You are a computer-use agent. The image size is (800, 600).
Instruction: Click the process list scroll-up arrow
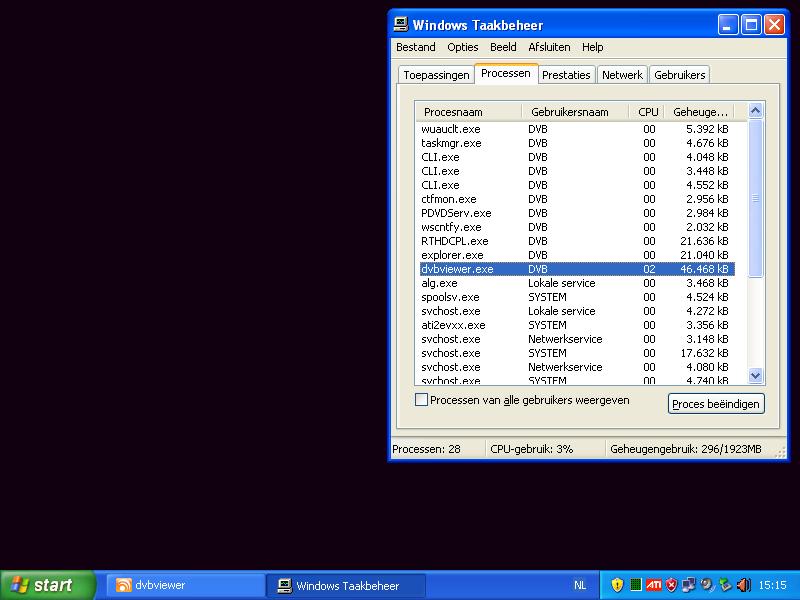[x=756, y=111]
